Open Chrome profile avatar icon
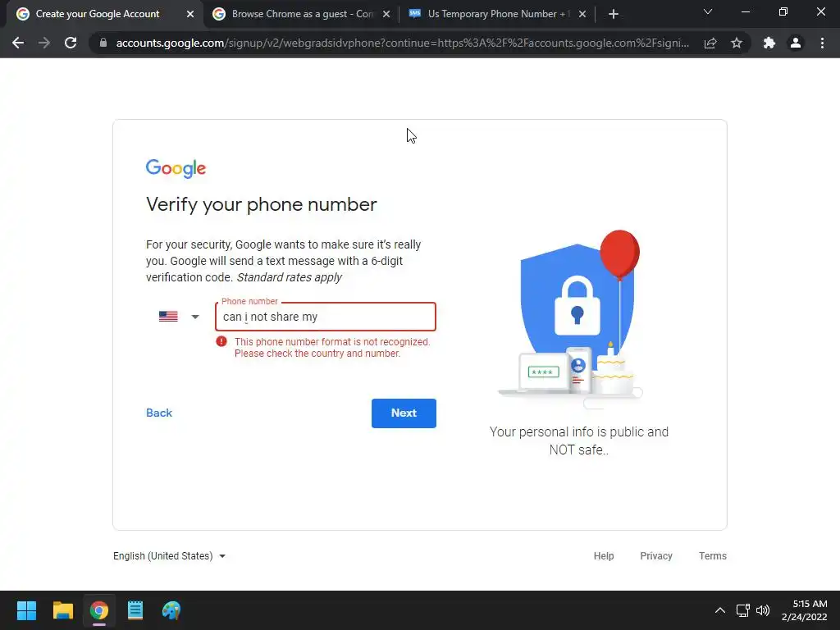The image size is (840, 630). click(x=796, y=43)
